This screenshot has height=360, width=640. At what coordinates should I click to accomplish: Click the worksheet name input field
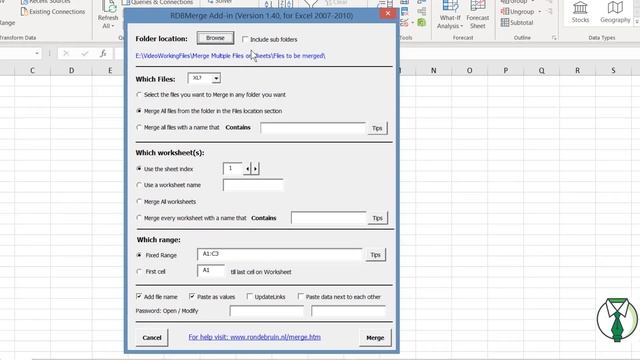tap(253, 185)
